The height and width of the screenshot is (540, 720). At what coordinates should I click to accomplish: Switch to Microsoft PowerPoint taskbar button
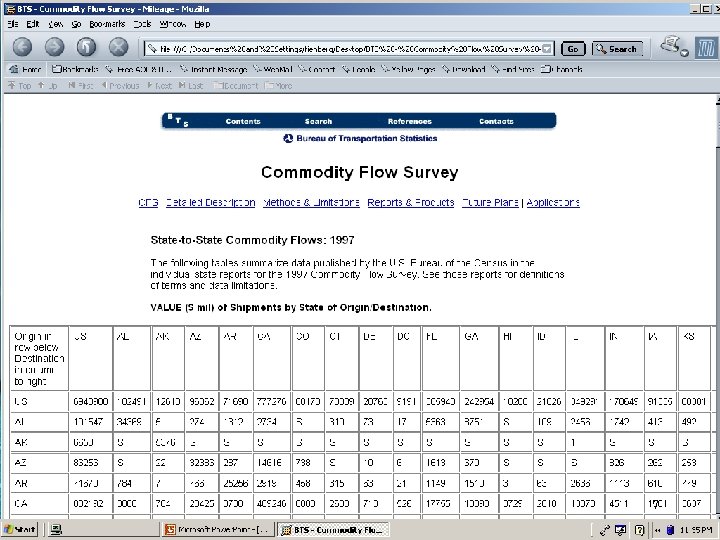coord(218,530)
